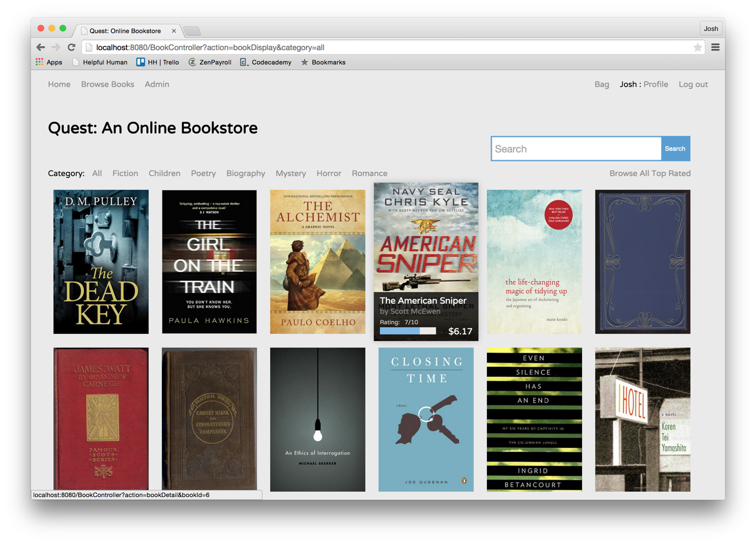Open The Dead Key book cover

coord(101,262)
